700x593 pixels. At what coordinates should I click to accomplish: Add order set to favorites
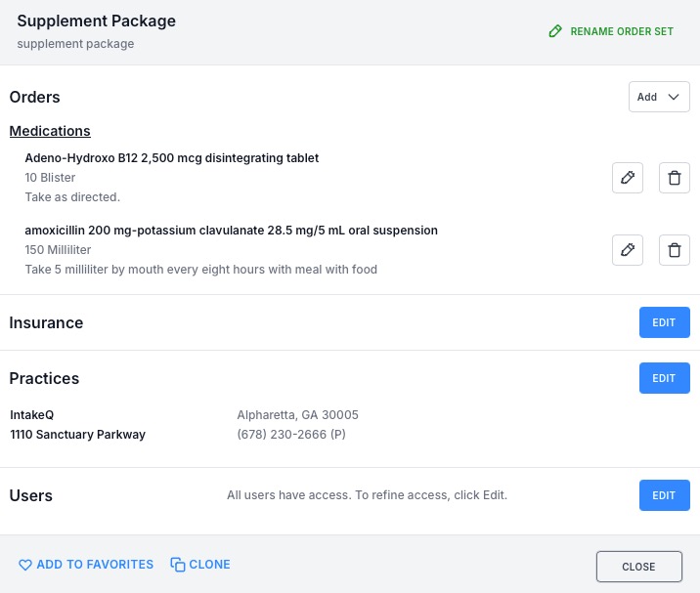(86, 565)
